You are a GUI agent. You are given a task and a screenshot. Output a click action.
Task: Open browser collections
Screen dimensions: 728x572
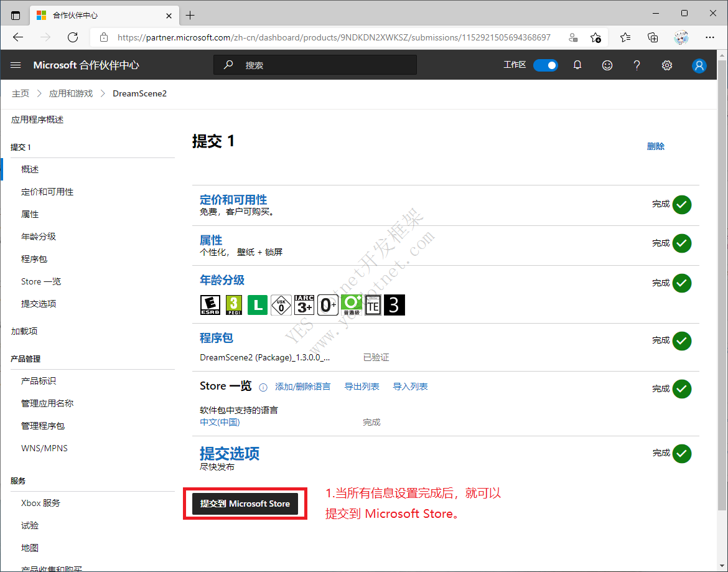(x=653, y=37)
